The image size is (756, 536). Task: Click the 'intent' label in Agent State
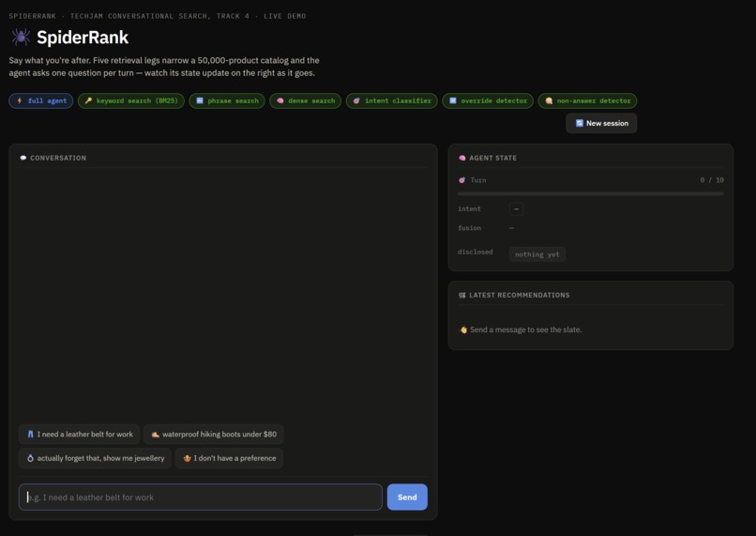click(x=469, y=209)
